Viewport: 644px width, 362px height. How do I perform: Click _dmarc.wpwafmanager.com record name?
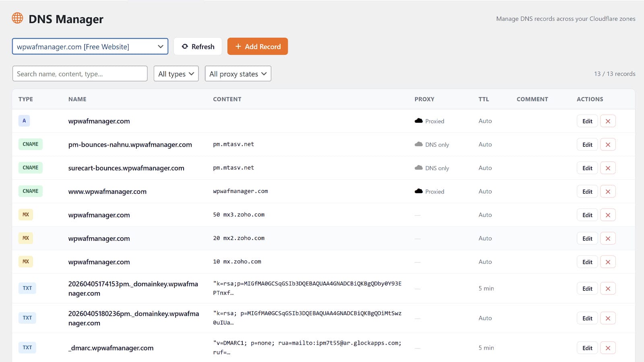pos(111,348)
